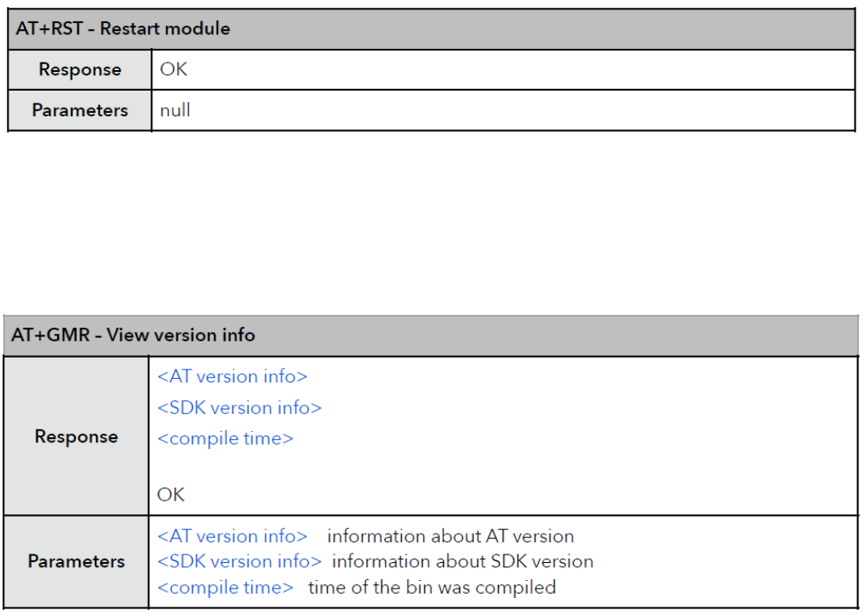This screenshot has height=616, width=864.
Task: Click the OK text in AT+GMR response
Action: [x=171, y=495]
